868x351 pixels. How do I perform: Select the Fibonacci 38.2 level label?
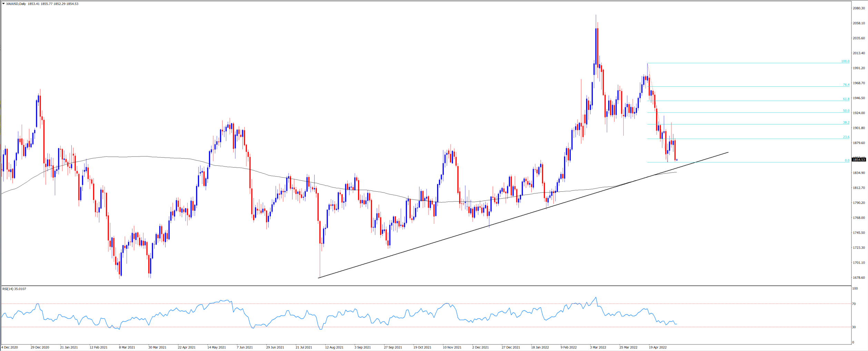pos(846,122)
